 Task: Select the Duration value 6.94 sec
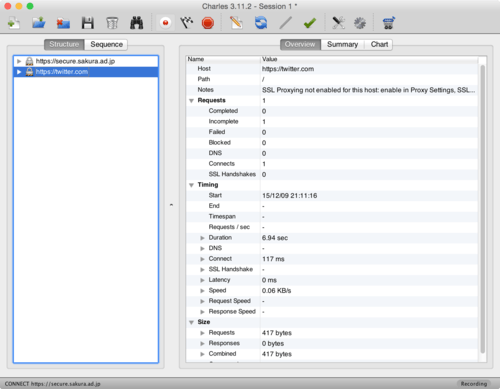pyautogui.click(x=275, y=238)
